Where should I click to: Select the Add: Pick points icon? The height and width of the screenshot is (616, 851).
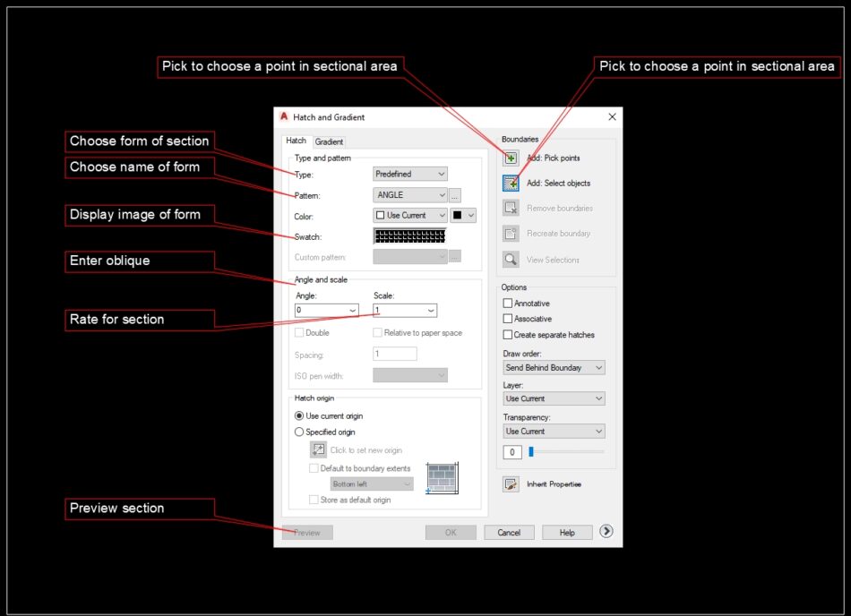(509, 158)
